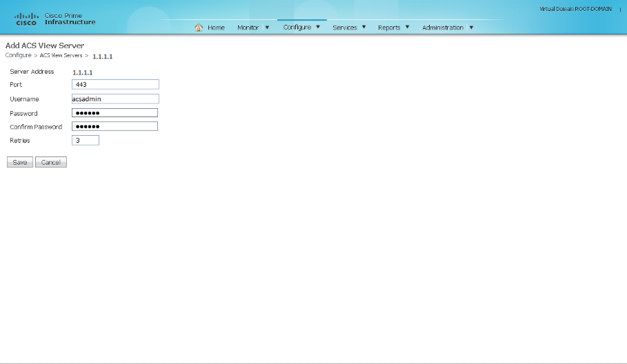The image size is (627, 364).
Task: Expand the Reports dropdown arrow
Action: pyautogui.click(x=407, y=27)
